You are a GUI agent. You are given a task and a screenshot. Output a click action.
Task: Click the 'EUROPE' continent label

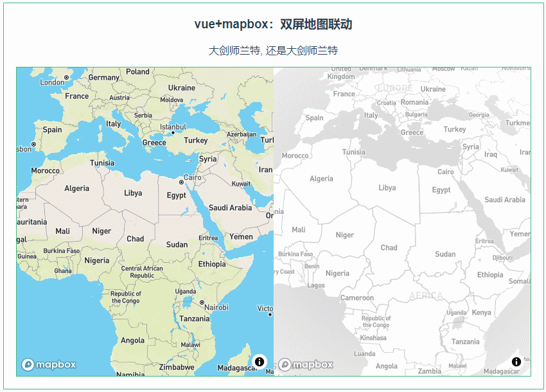click(395, 88)
